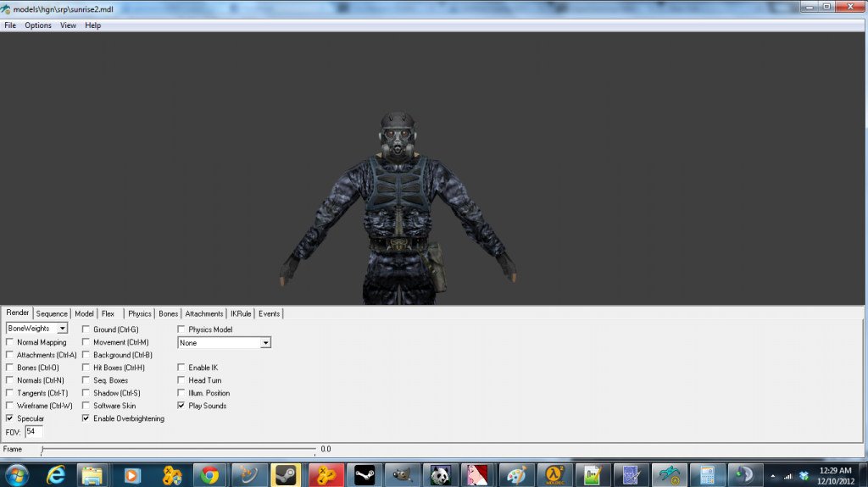Open Windows Explorer folder icon in taskbar
The height and width of the screenshot is (487, 868).
click(92, 475)
